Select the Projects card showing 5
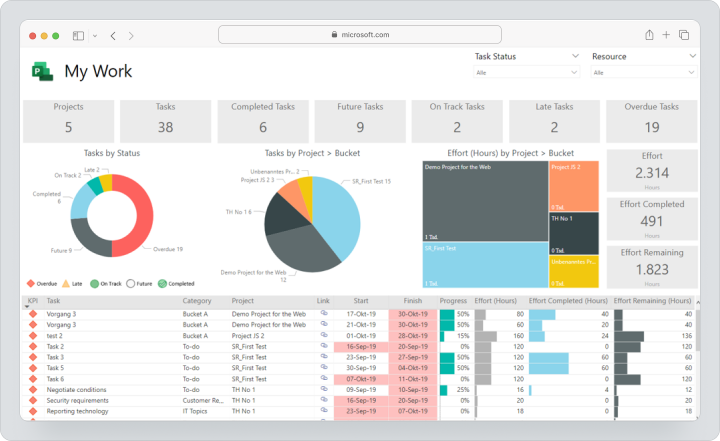720x441 pixels. point(68,121)
